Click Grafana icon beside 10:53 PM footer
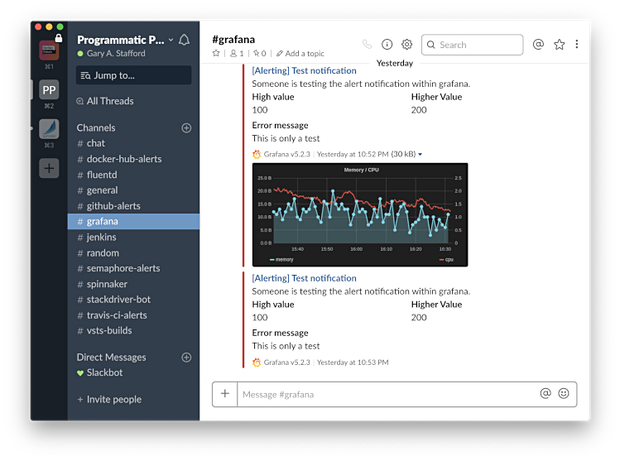The width and height of the screenshot is (620, 461). 257,362
